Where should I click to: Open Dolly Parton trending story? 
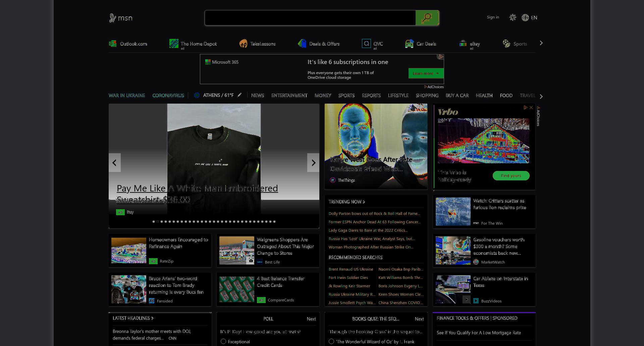[x=374, y=213]
